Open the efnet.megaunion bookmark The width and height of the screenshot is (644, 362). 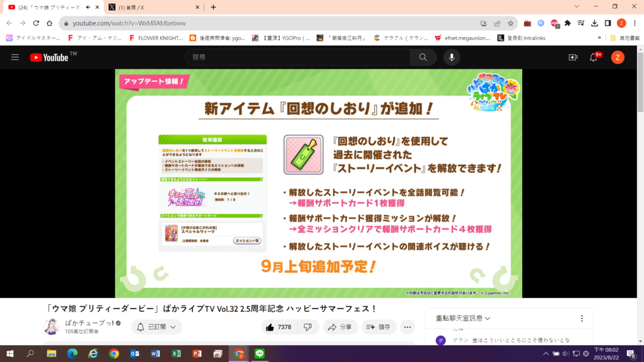tap(462, 38)
